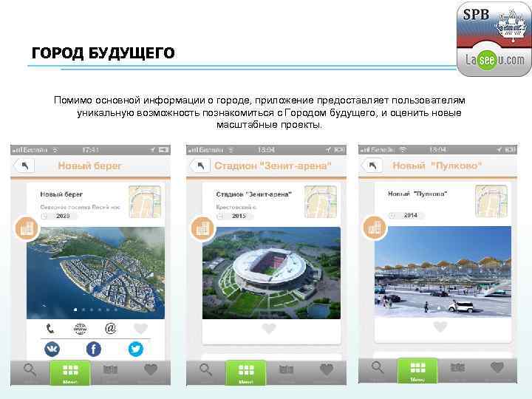The height and width of the screenshot is (399, 532).
Task: Go back from the Зенит-арена screen
Action: [200, 166]
